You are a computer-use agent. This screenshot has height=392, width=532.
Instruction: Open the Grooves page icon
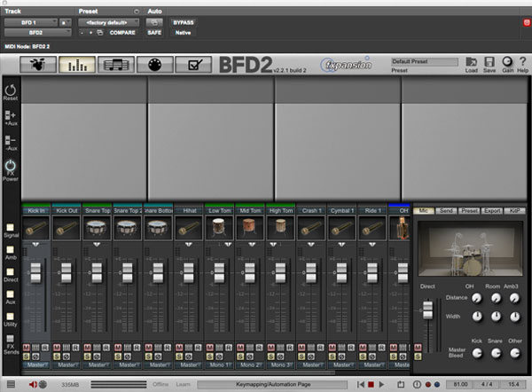(116, 65)
